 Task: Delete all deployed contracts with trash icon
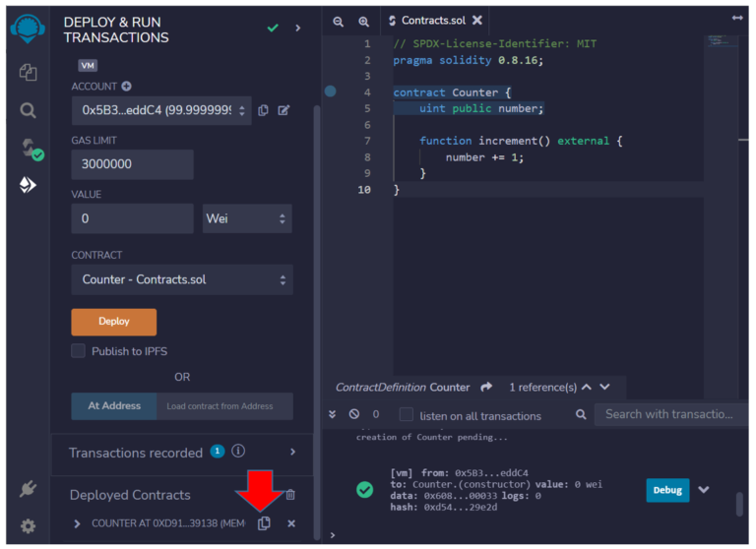(289, 495)
